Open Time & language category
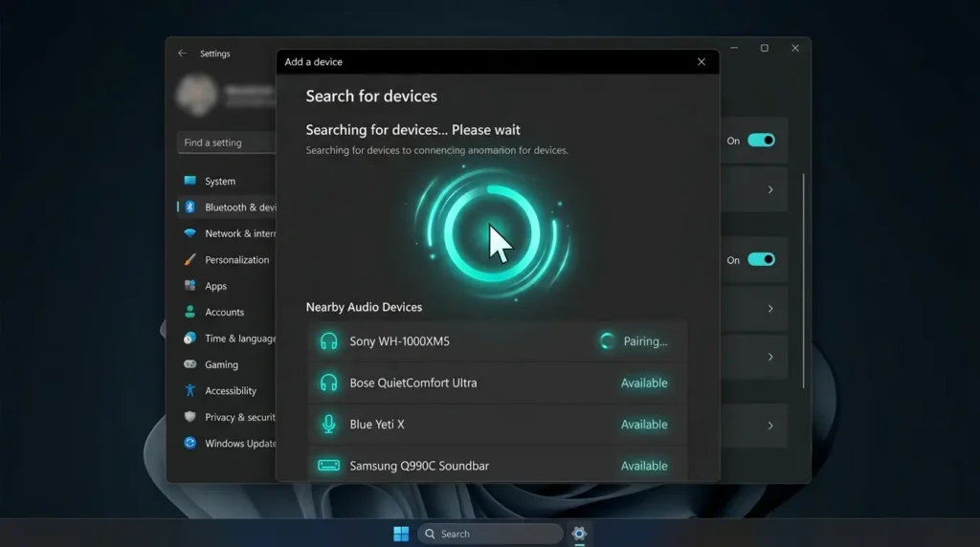 [x=227, y=339]
